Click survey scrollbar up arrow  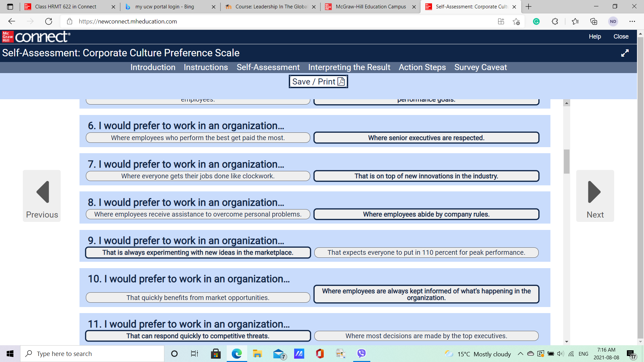coord(567,103)
